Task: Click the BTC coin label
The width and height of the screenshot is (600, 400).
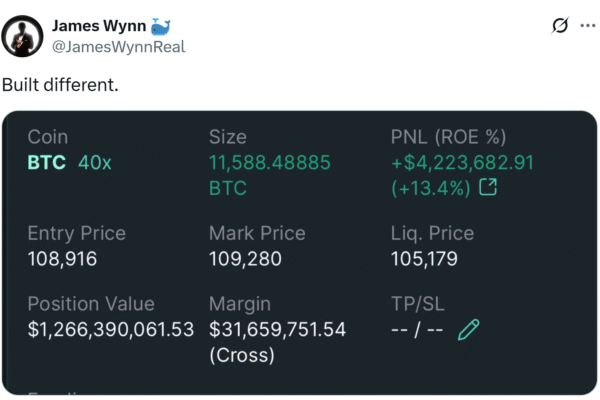Action: coord(47,163)
